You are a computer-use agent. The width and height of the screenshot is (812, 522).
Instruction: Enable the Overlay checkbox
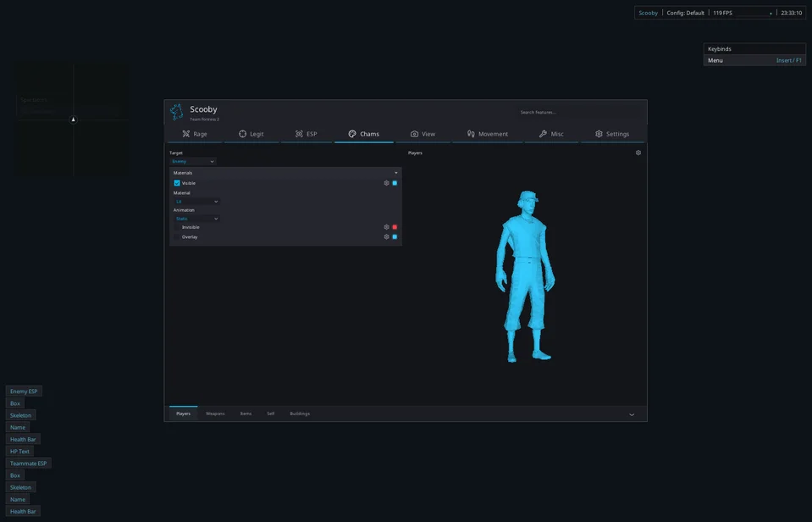177,237
